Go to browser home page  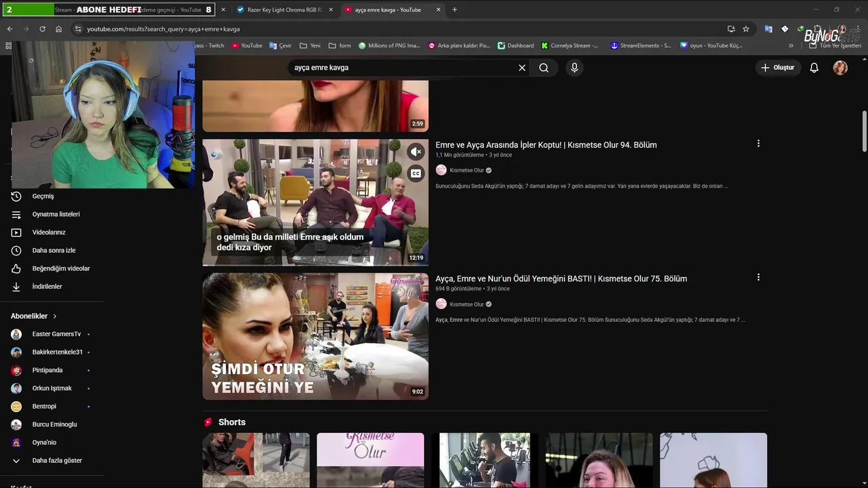(x=59, y=29)
